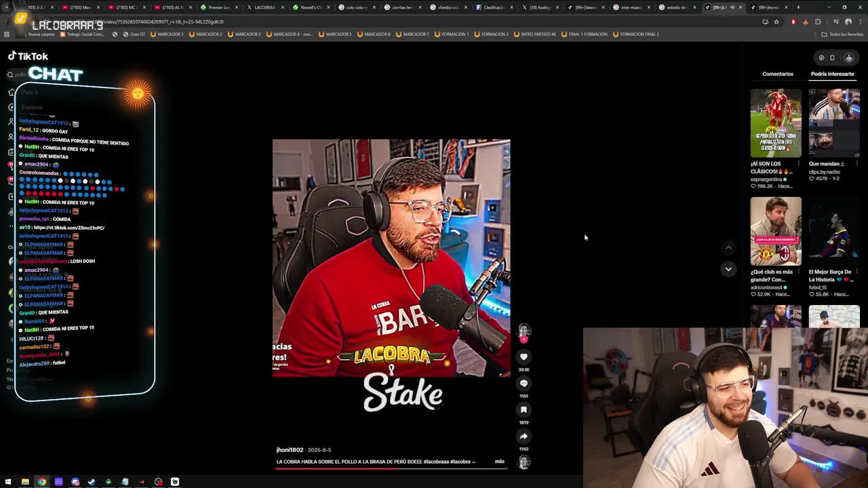Open the TikTok app icon in taskbar
The width and height of the screenshot is (868, 488).
tap(175, 482)
